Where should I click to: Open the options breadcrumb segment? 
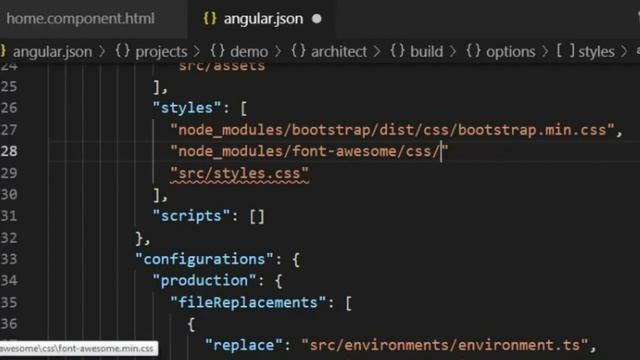tap(511, 52)
